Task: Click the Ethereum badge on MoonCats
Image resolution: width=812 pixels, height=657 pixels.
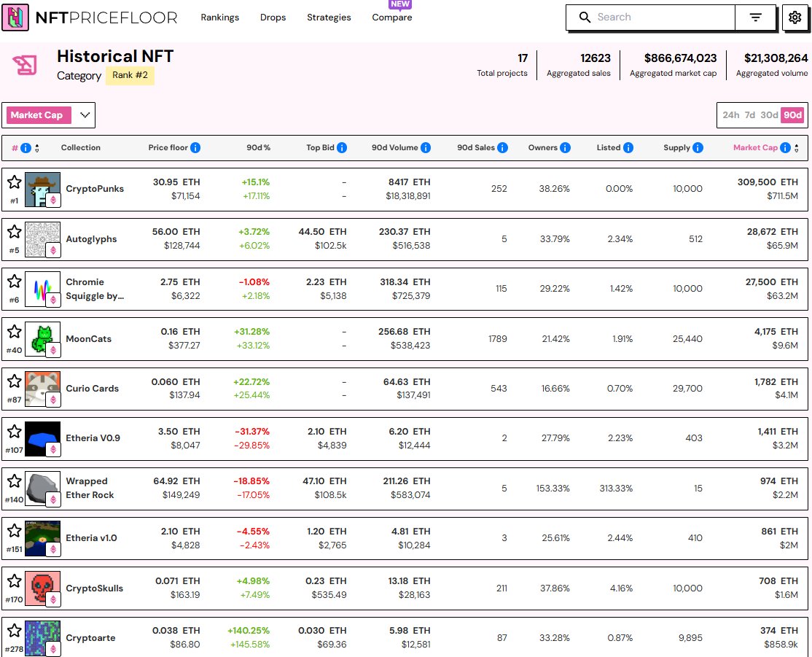Action: click(52, 350)
